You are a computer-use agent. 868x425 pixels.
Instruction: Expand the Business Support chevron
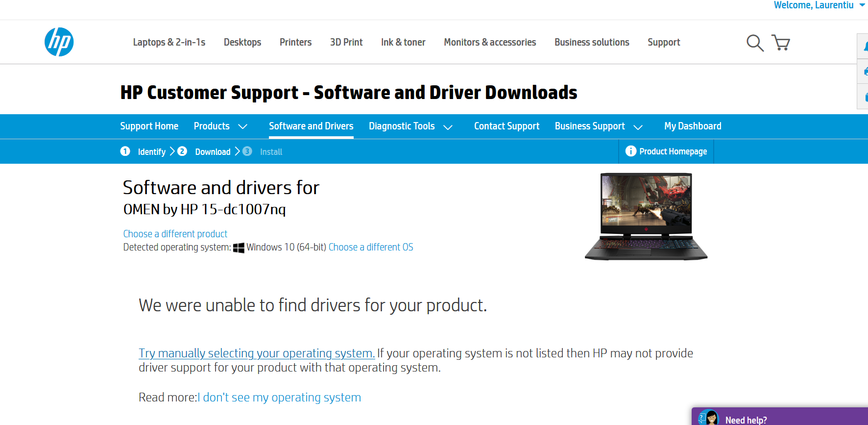tap(638, 127)
